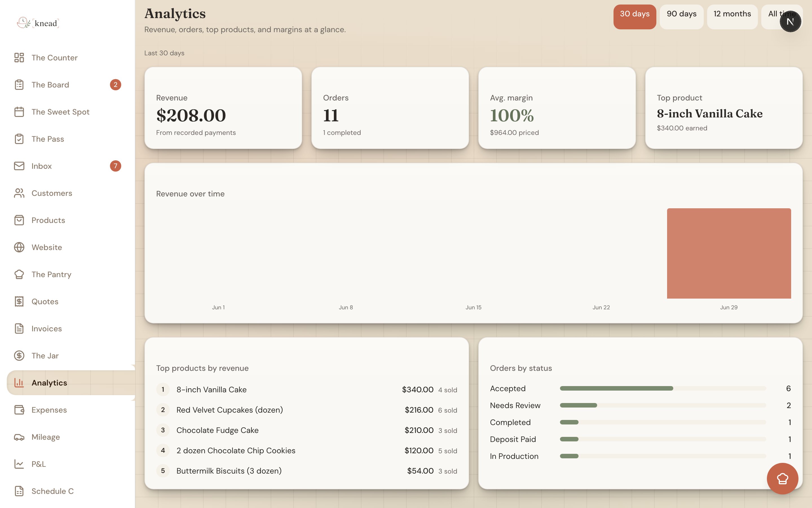Click the Jun 22 axis label

pyautogui.click(x=601, y=307)
